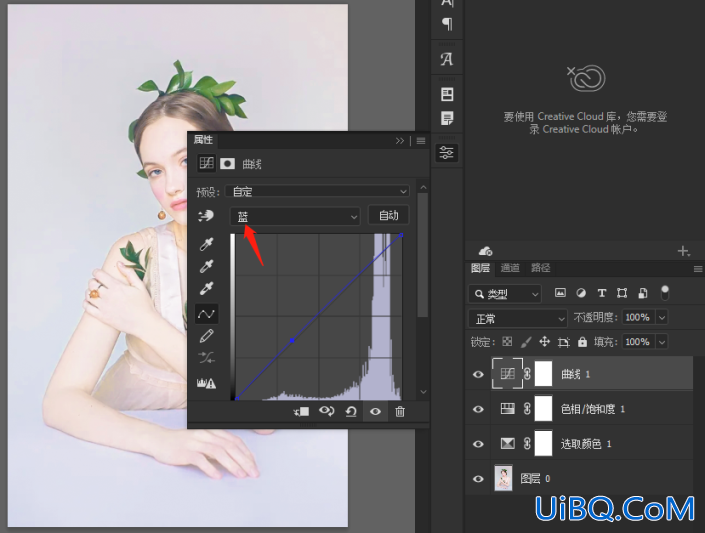Open the blend mode 正常 dropdown
Screen dimensions: 705x533
pos(518,319)
